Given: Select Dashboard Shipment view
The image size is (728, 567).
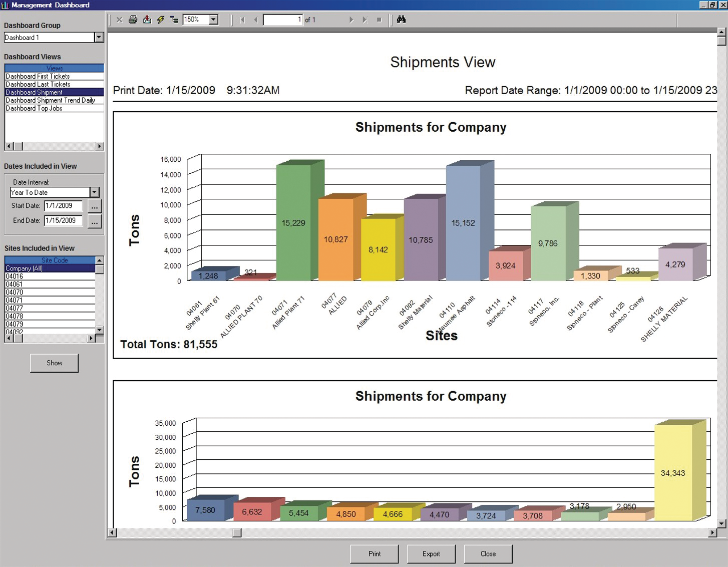Looking at the screenshot, I should 54,92.
